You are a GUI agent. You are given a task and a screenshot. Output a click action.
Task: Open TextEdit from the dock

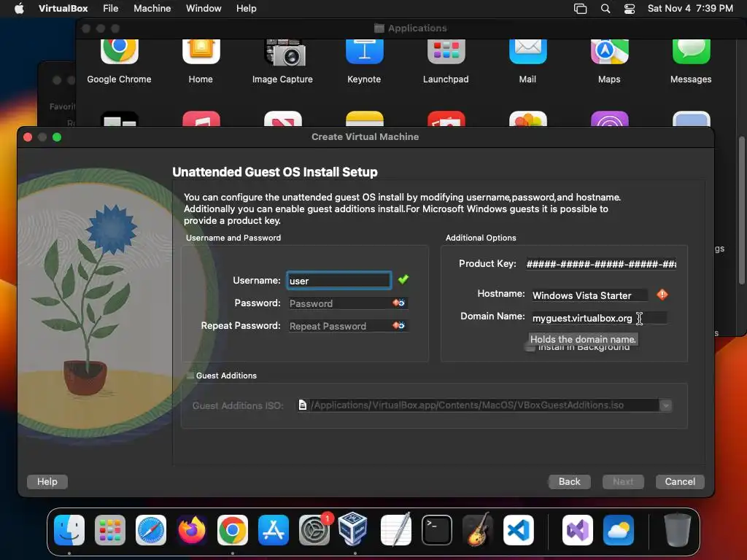point(396,530)
